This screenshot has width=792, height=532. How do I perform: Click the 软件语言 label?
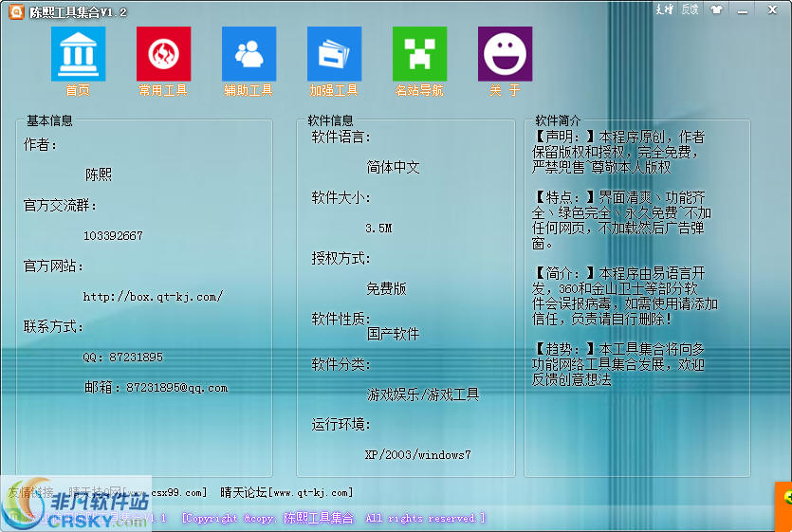pos(341,137)
